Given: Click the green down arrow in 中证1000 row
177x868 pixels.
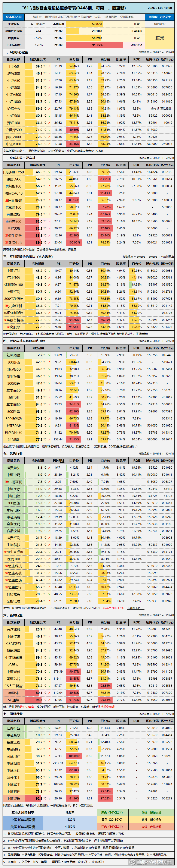Looking at the screenshot, I should point(49,102).
